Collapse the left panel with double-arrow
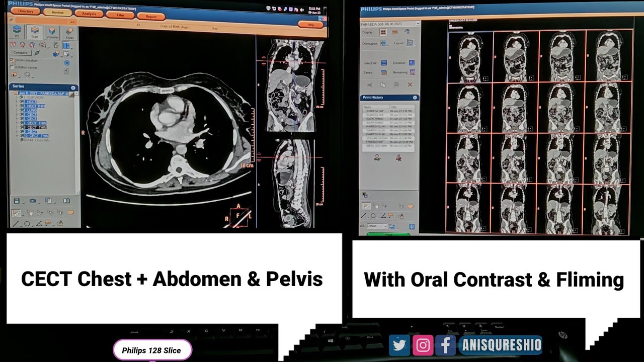The width and height of the screenshot is (644, 362). pyautogui.click(x=72, y=22)
